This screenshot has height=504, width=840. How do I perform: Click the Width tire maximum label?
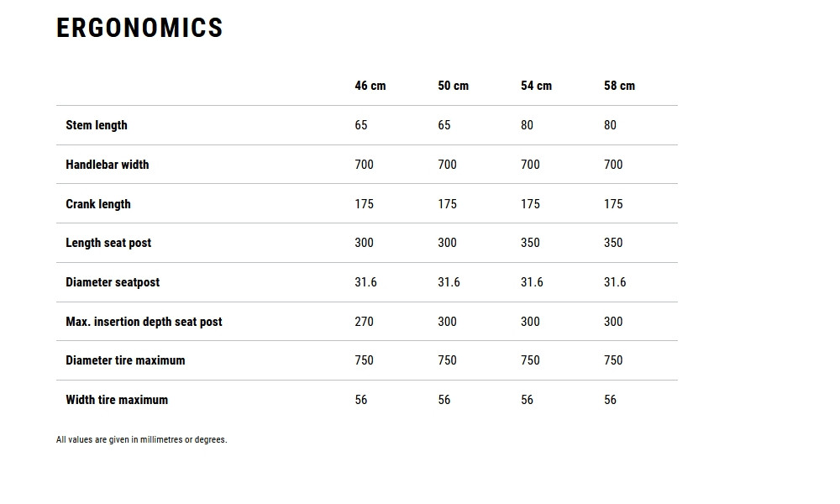click(x=117, y=400)
